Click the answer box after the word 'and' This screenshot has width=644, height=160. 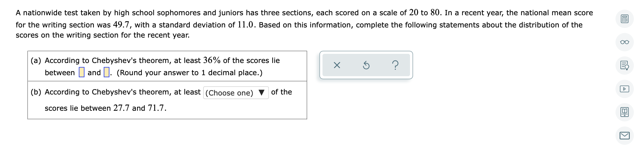pyautogui.click(x=107, y=72)
